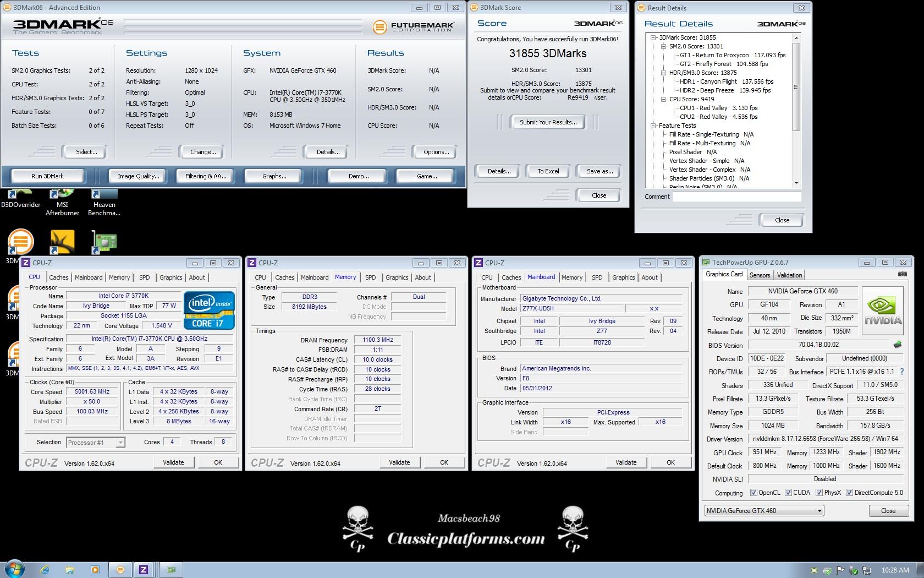Collapse the SM2.0 Score tree node

(x=664, y=47)
